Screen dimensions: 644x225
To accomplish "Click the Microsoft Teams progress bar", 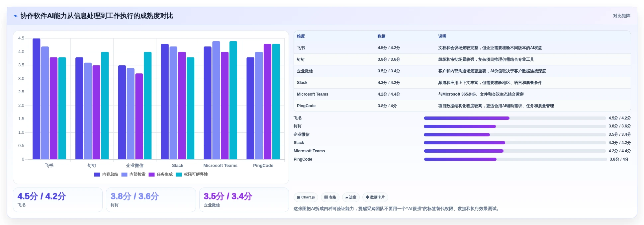I will pyautogui.click(x=515, y=151).
